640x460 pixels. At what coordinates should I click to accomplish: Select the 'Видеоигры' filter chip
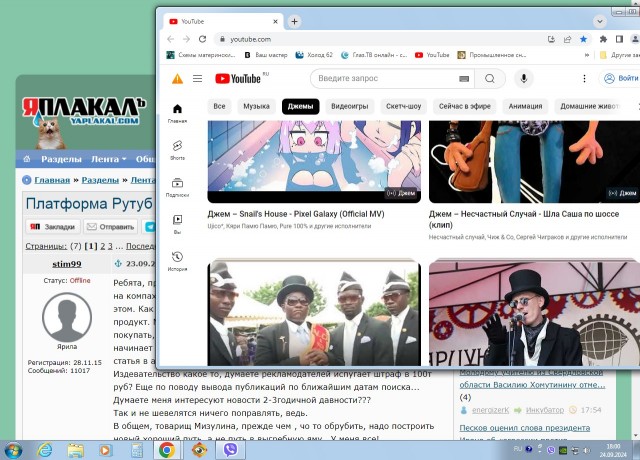click(x=349, y=106)
